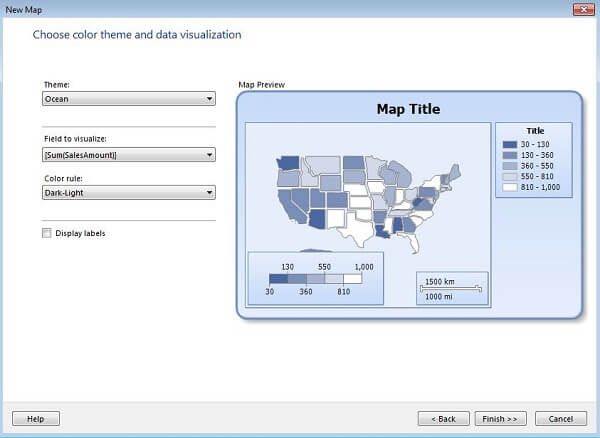
Task: Click the Map Preview label
Action: 261,85
